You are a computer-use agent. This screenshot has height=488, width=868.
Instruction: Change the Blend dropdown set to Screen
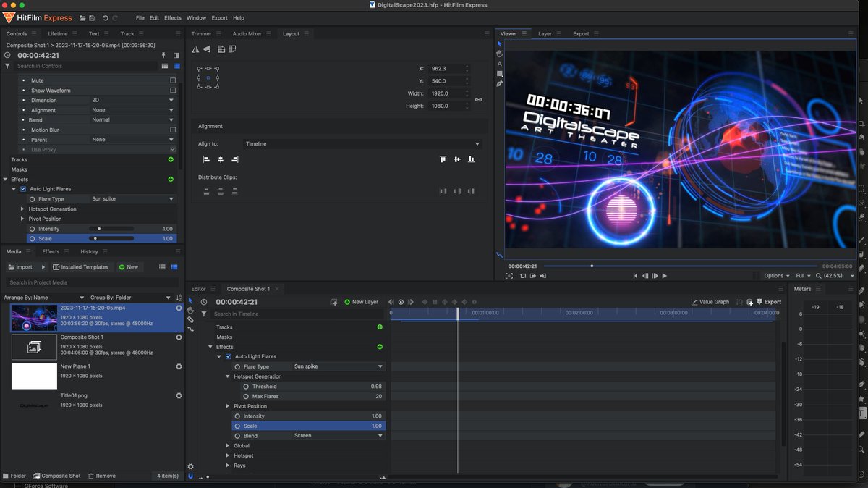[x=336, y=435]
